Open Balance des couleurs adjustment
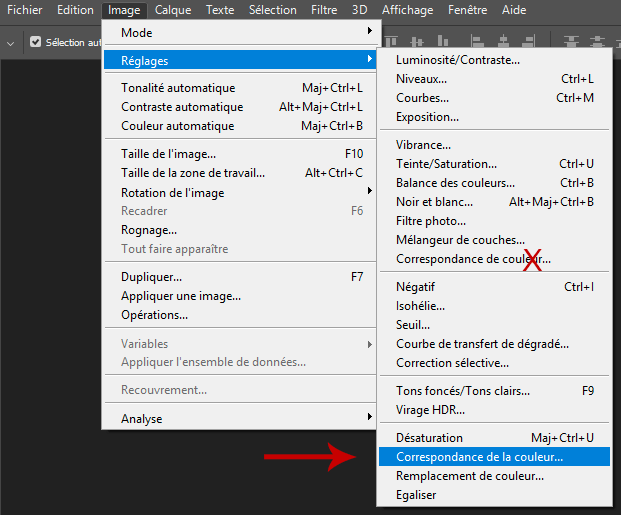The image size is (621, 515). [x=455, y=183]
